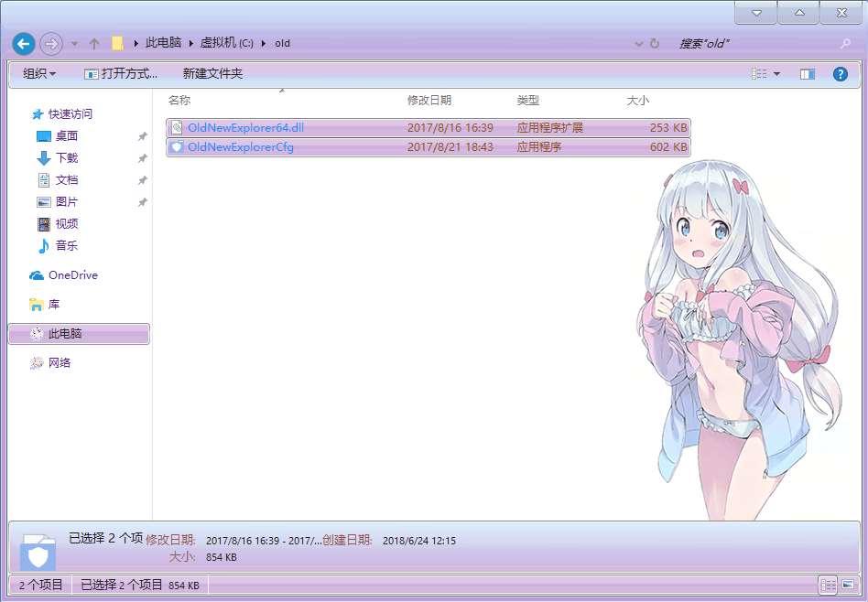Click the pin icon beside 下载
Image resolution: width=868 pixels, height=602 pixels.
click(x=142, y=158)
